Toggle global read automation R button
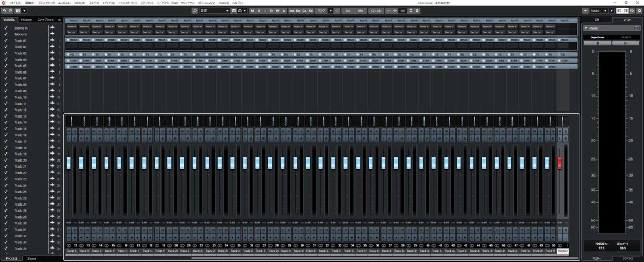Screen dimensions: 644x262 click(x=272, y=10)
